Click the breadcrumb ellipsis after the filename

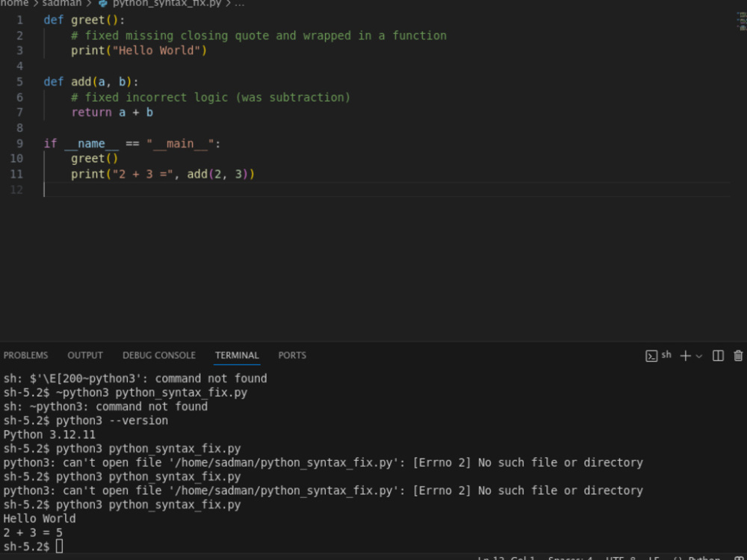pos(239,3)
